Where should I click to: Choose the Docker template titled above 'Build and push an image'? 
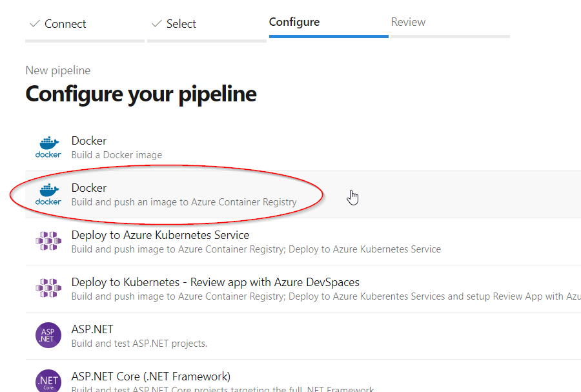(x=89, y=188)
